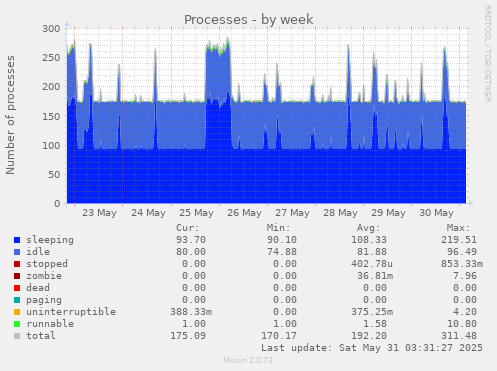Click the '250' y-axis tick label

coord(51,58)
